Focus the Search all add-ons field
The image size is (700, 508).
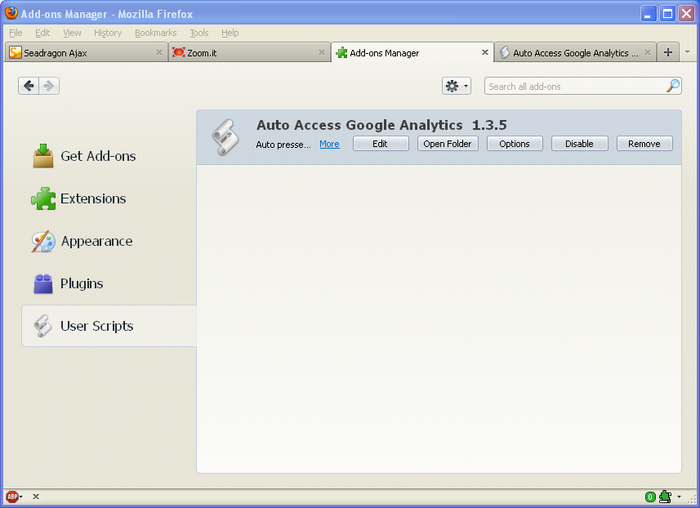click(583, 86)
